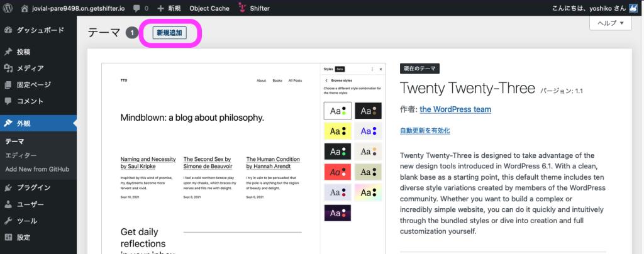This screenshot has width=644, height=254.
Task: Open the comments bubble in admin bar
Action: (x=140, y=8)
